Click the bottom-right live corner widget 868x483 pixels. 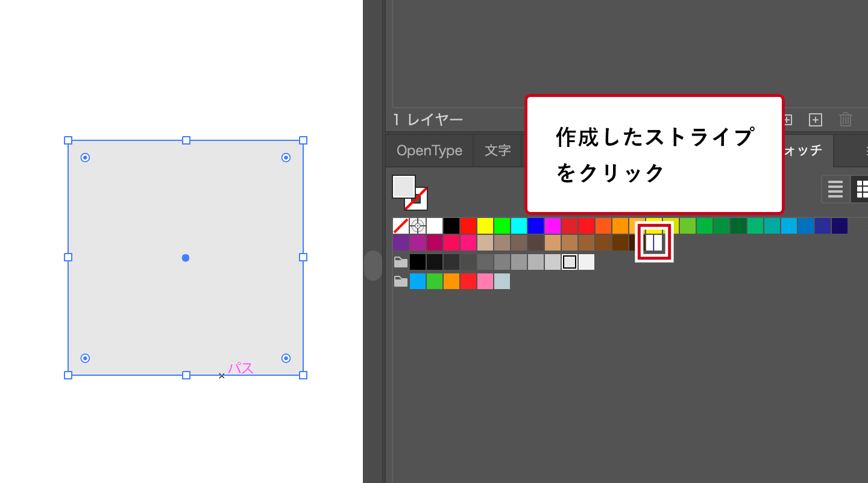[x=286, y=358]
